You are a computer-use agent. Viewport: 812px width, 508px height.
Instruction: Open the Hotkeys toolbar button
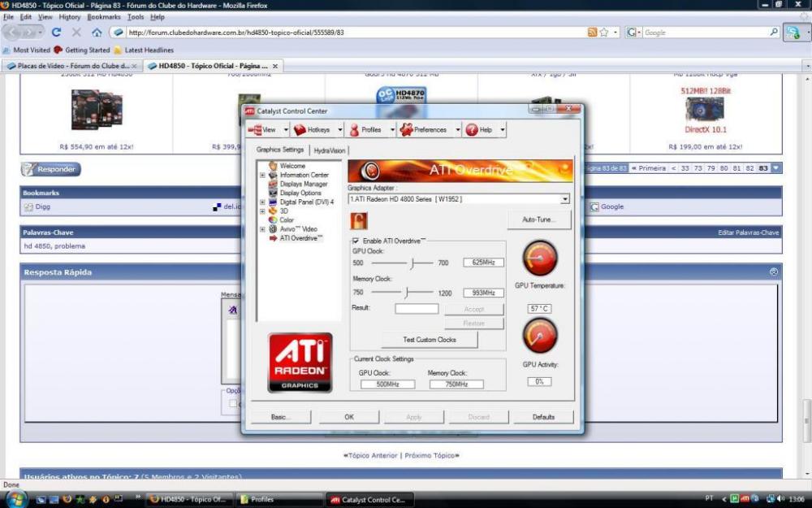click(x=312, y=130)
